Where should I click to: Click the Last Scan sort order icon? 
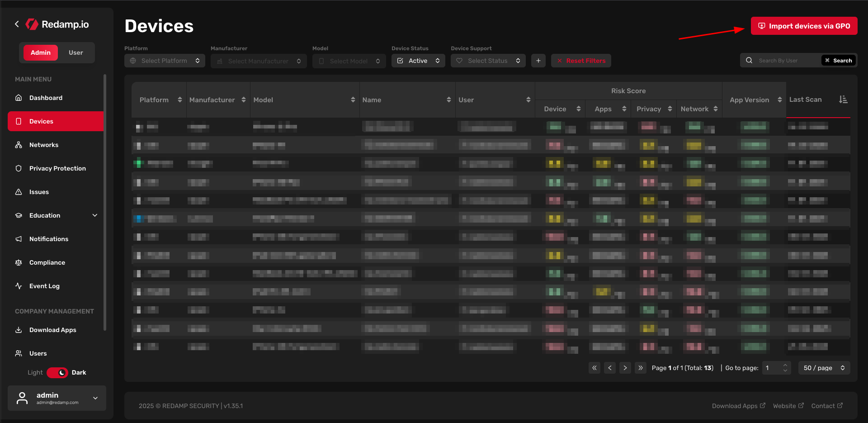tap(843, 100)
